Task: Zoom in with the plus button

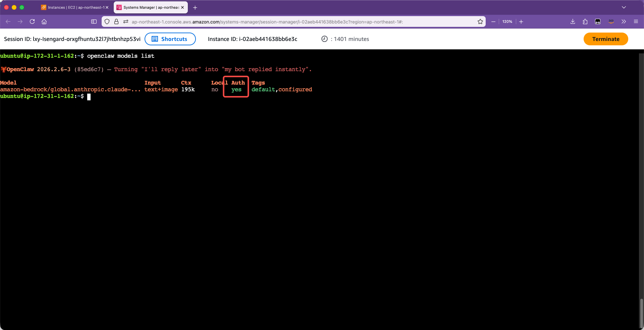Action: pyautogui.click(x=521, y=21)
